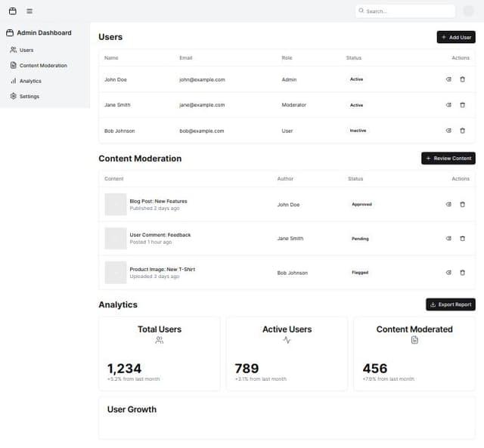Click the John Doe name in Users table
The height and width of the screenshot is (448, 484).
116,79
